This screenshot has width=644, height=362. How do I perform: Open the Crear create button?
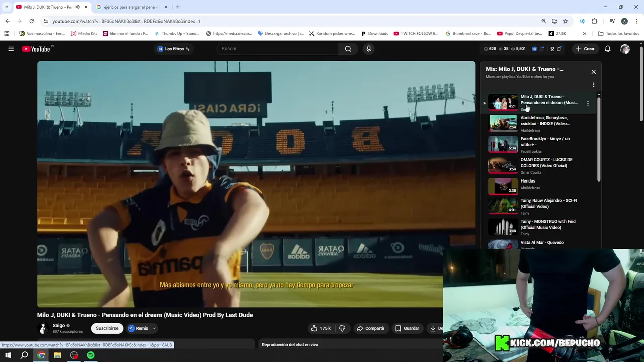pyautogui.click(x=585, y=49)
